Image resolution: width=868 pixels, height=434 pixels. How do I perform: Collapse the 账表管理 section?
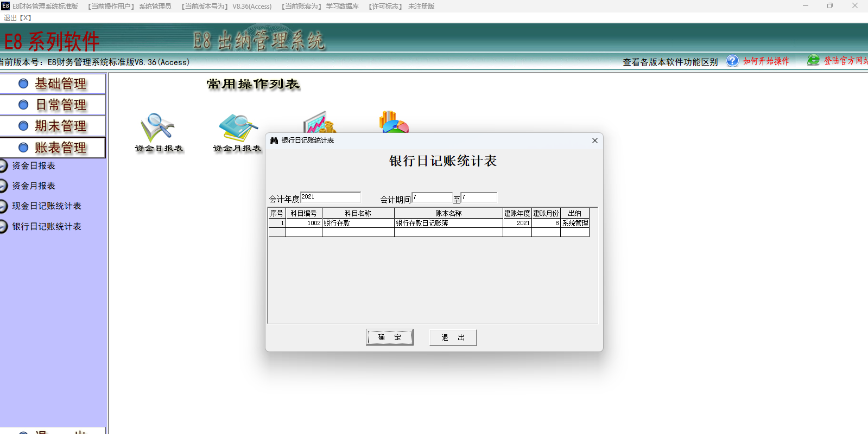53,148
